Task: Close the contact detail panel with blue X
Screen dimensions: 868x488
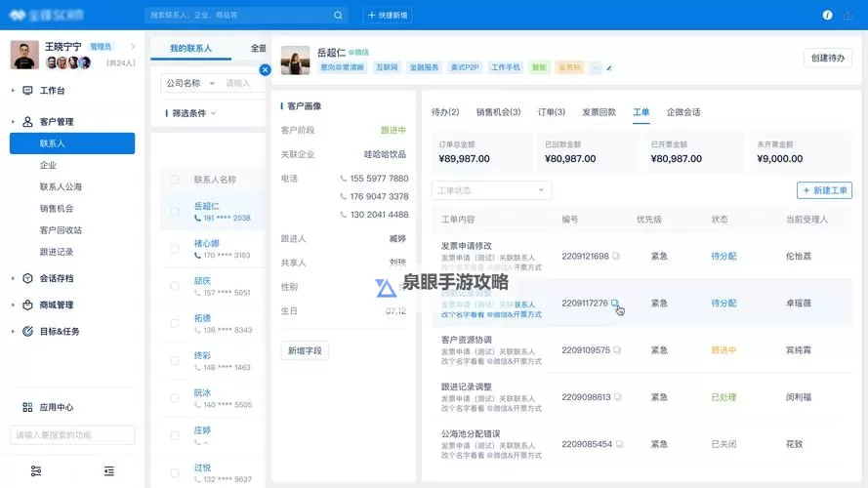Action: coord(266,69)
